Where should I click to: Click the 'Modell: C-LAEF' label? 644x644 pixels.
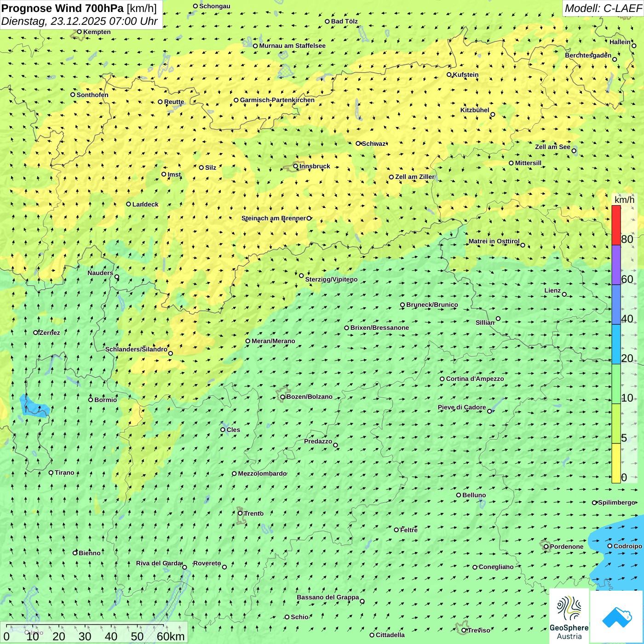(603, 8)
